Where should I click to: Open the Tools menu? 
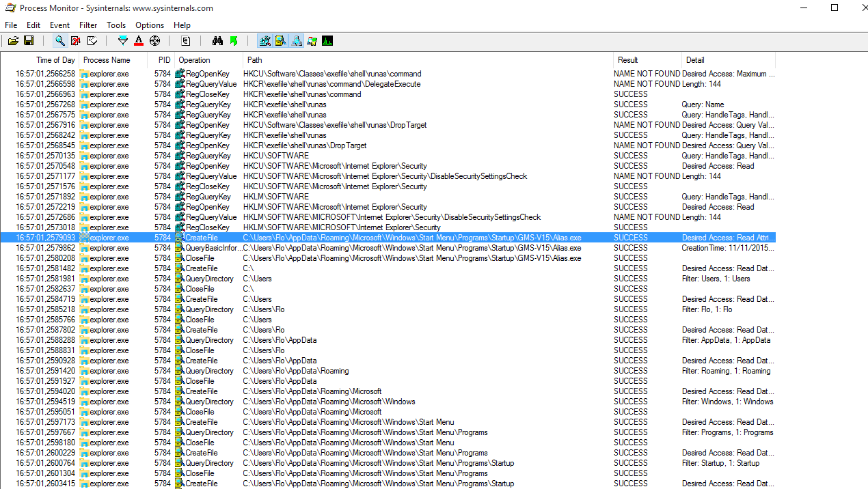pos(116,25)
